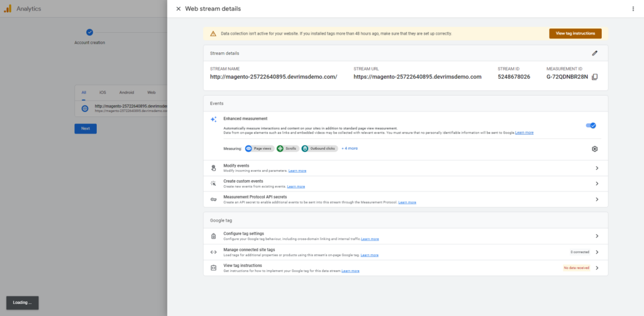Open Learn more link for Create custom events
Image resolution: width=644 pixels, height=316 pixels.
pos(296,186)
